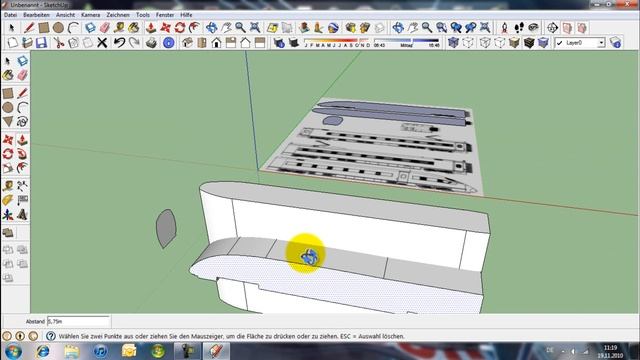The image size is (640, 360).
Task: Open Internet Explorer from the taskbar
Action: (x=42, y=351)
